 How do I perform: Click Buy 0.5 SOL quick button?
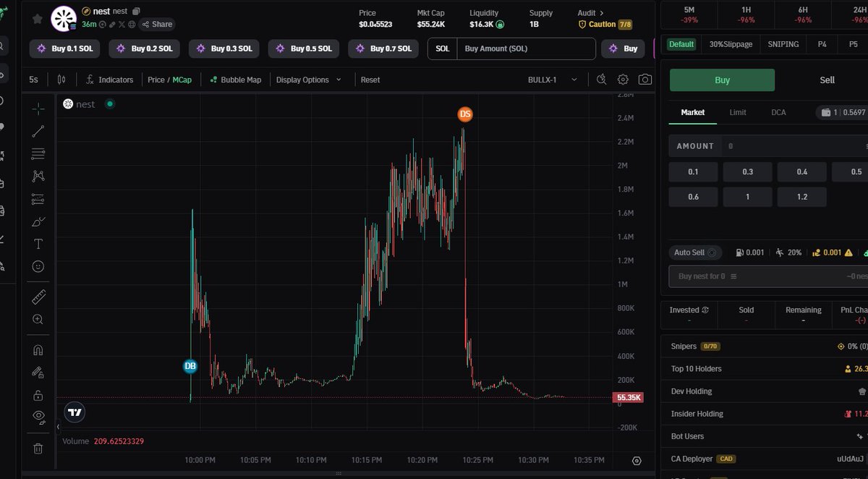click(304, 48)
